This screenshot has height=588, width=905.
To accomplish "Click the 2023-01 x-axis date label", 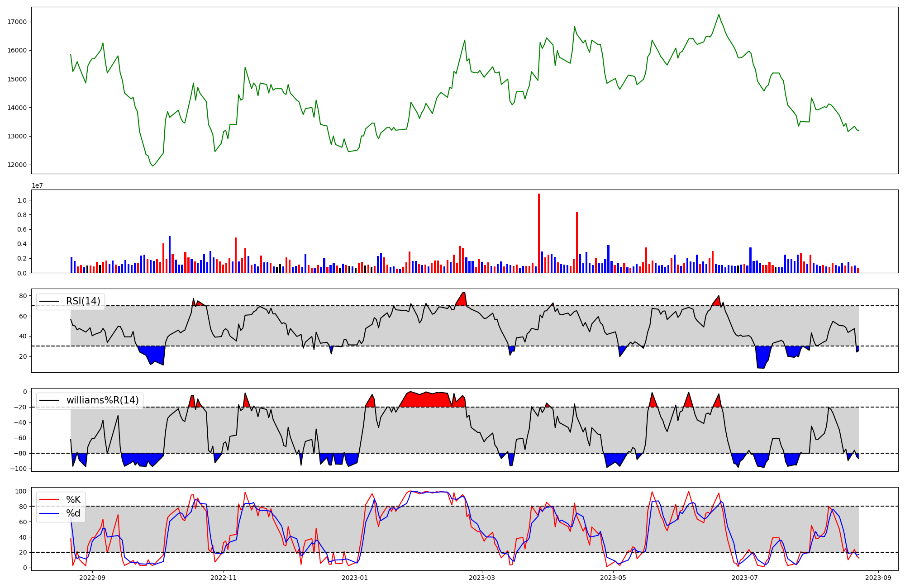I will point(355,578).
